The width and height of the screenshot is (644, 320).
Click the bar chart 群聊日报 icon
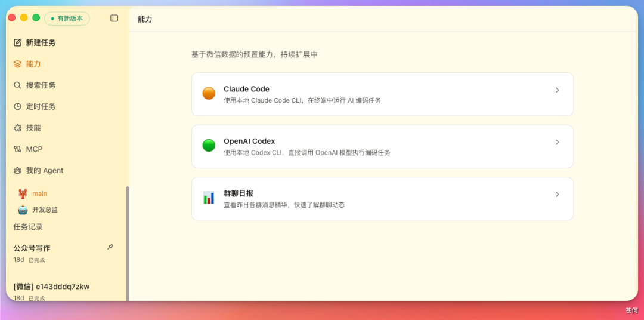(209, 198)
